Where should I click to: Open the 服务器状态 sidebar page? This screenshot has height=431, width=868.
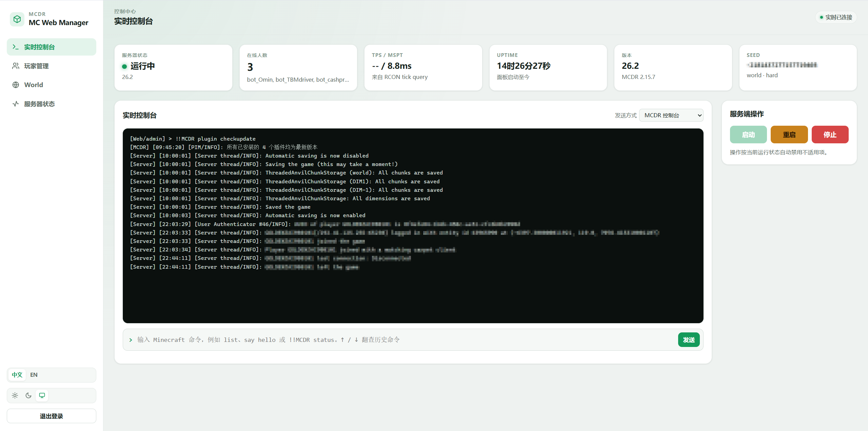point(52,104)
